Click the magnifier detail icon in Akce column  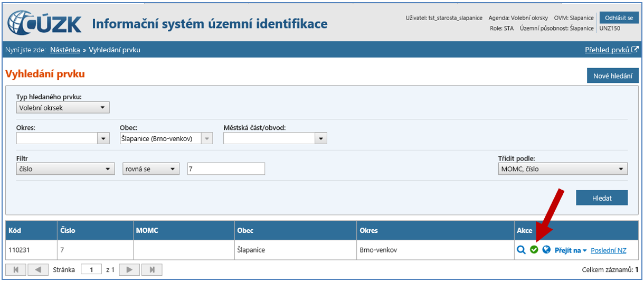[x=521, y=250]
